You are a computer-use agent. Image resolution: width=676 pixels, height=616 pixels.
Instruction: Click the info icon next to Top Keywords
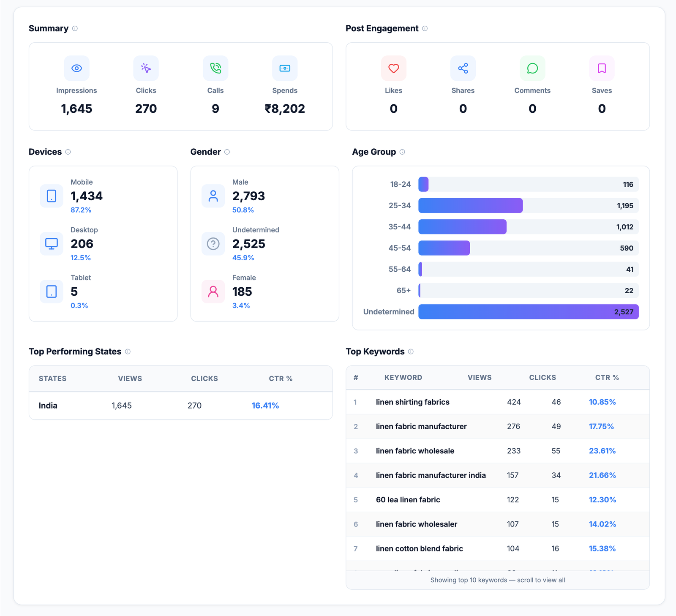411,352
